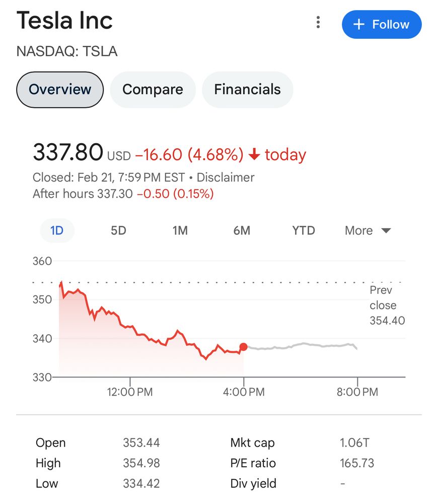Image resolution: width=438 pixels, height=504 pixels.
Task: Click the Tesla Inc title
Action: click(x=64, y=21)
